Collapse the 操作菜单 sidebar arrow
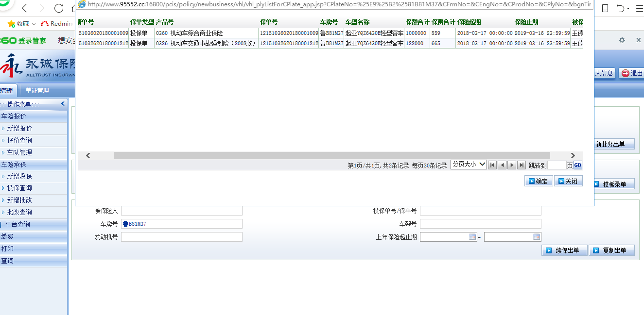 click(x=63, y=104)
